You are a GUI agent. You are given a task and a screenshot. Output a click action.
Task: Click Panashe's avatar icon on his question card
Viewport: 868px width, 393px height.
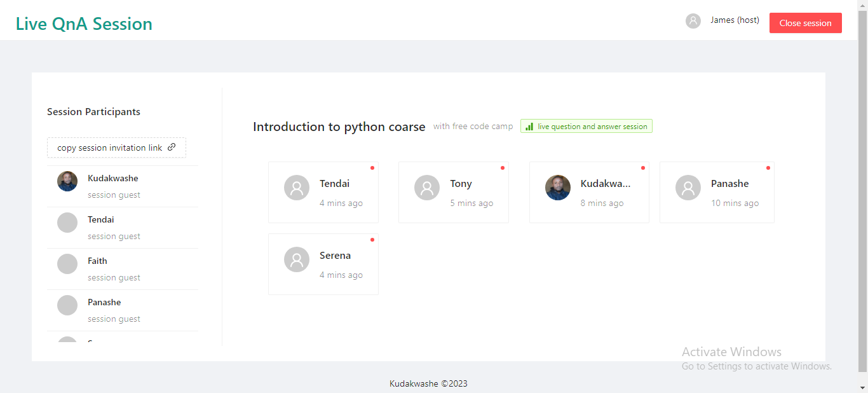[688, 187]
